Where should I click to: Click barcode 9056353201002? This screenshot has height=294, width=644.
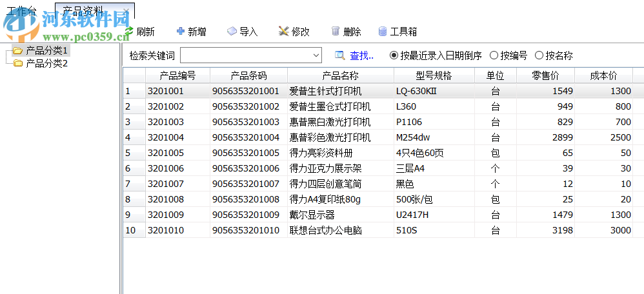tap(246, 107)
